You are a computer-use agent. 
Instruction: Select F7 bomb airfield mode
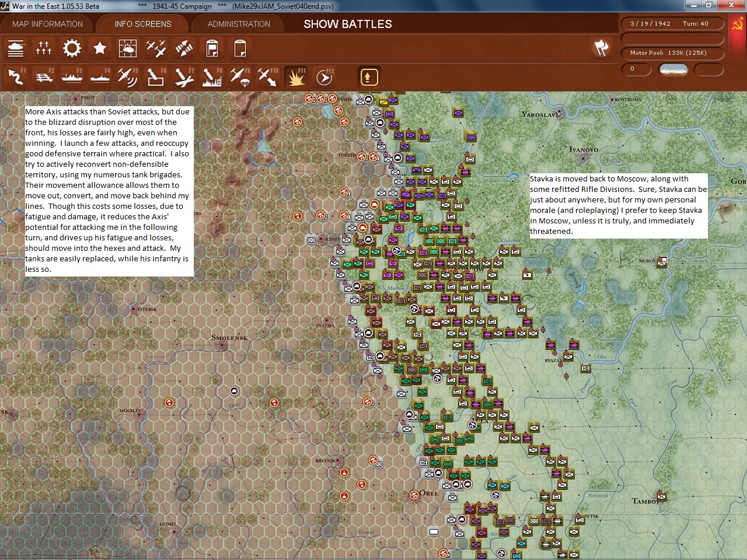tap(184, 76)
